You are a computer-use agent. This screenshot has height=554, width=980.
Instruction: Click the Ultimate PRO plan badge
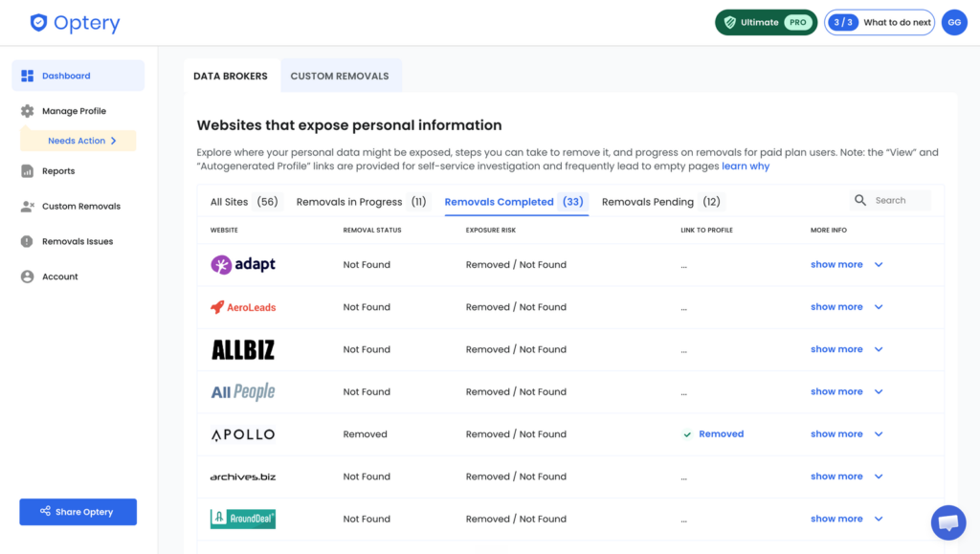click(x=767, y=22)
